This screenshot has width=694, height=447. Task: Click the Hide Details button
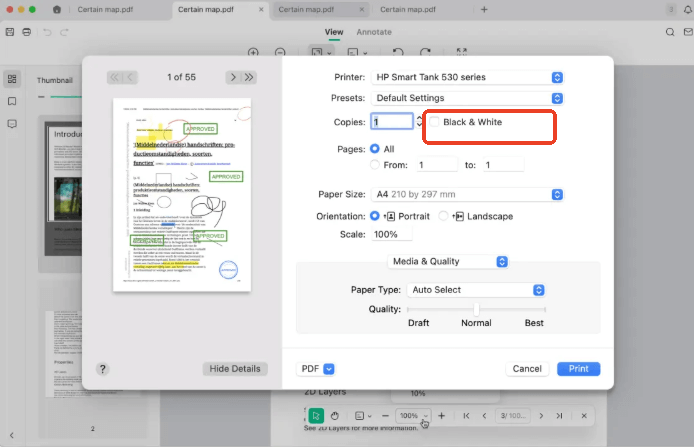coord(235,369)
